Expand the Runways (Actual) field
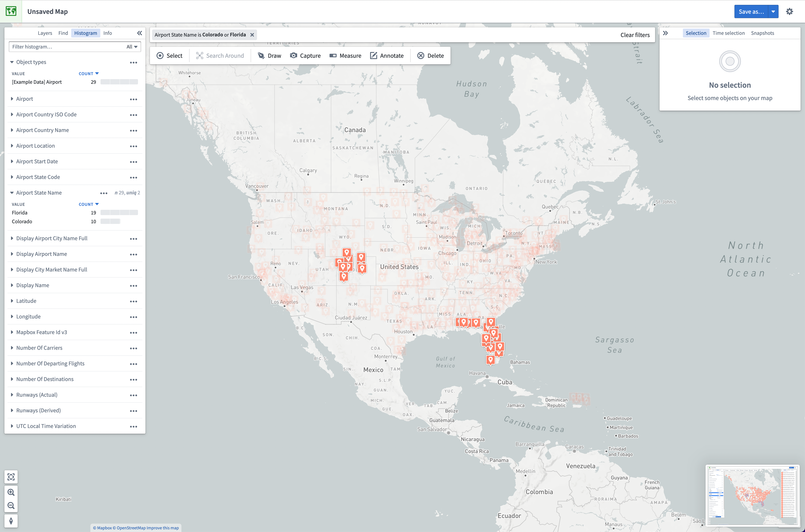Viewport: 805px width, 532px height. (x=12, y=394)
